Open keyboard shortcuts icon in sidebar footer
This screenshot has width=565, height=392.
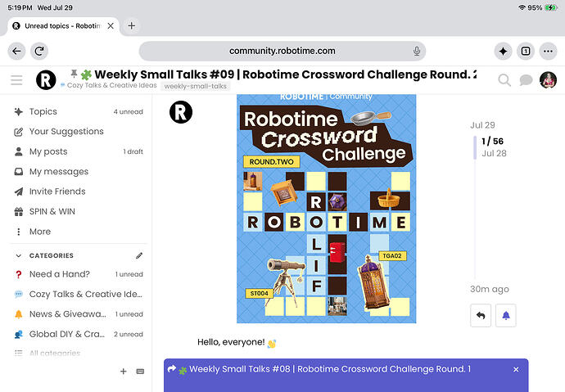pyautogui.click(x=140, y=371)
